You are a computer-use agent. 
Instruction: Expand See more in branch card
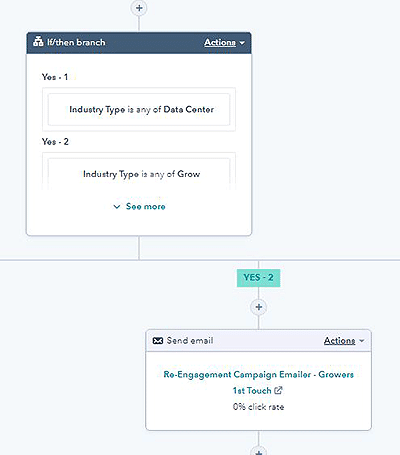point(139,206)
